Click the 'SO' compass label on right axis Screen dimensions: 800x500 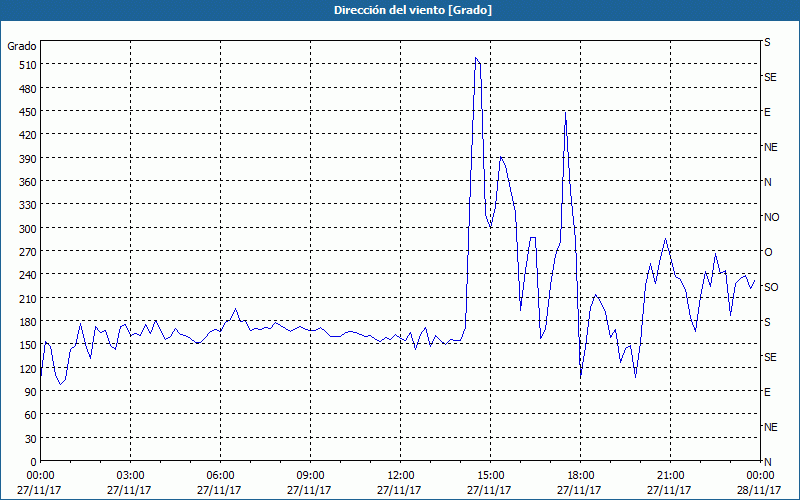(771, 287)
